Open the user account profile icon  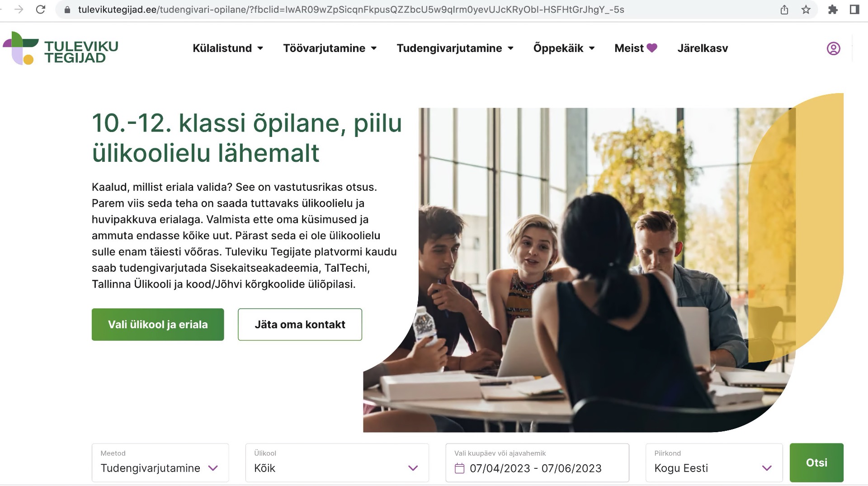[833, 48]
